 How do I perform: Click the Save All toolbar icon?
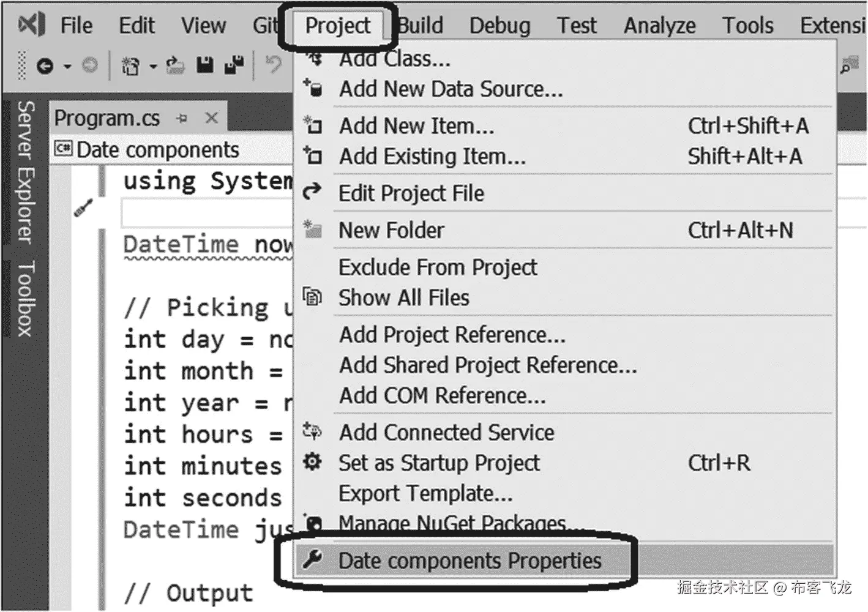[x=234, y=65]
